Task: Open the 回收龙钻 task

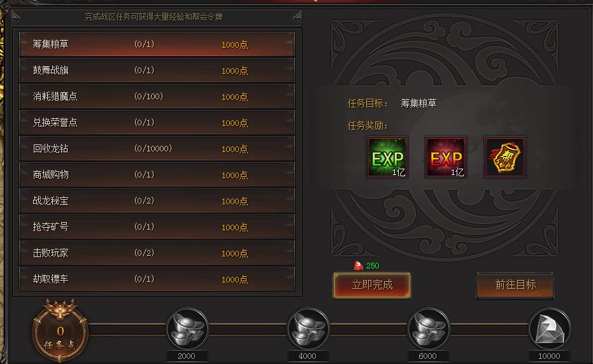Action: tap(157, 148)
